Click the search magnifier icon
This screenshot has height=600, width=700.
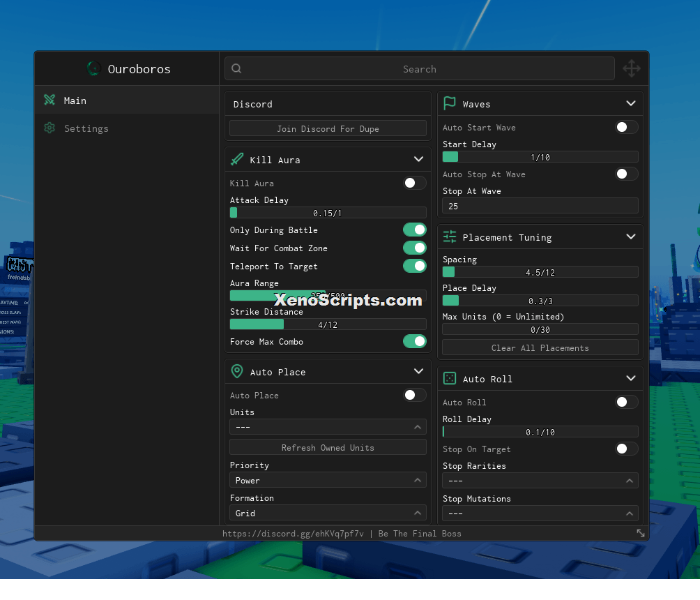point(236,68)
